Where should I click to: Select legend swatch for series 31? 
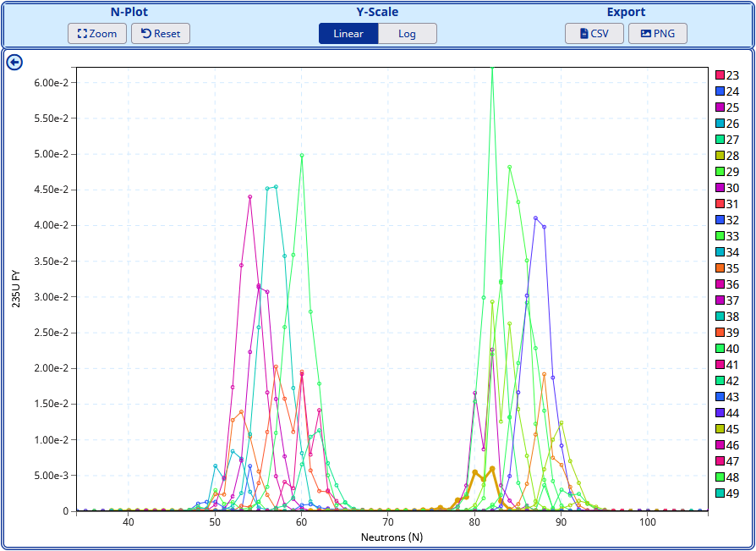click(720, 204)
